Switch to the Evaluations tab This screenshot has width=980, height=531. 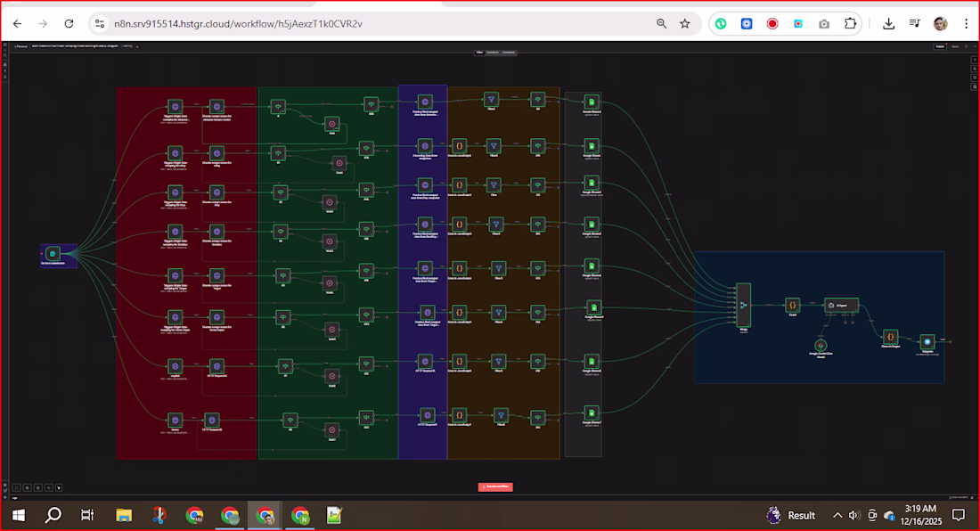509,53
